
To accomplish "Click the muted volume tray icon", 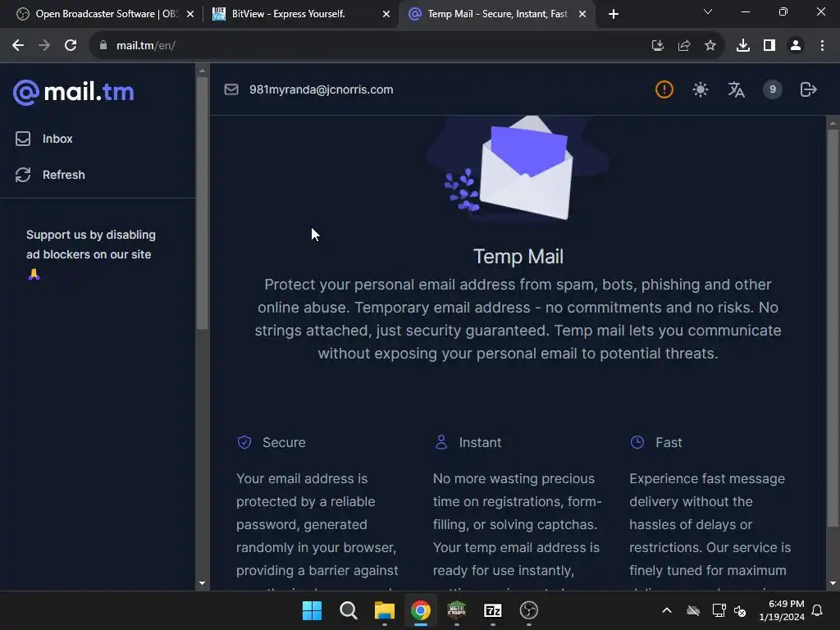I will (741, 610).
